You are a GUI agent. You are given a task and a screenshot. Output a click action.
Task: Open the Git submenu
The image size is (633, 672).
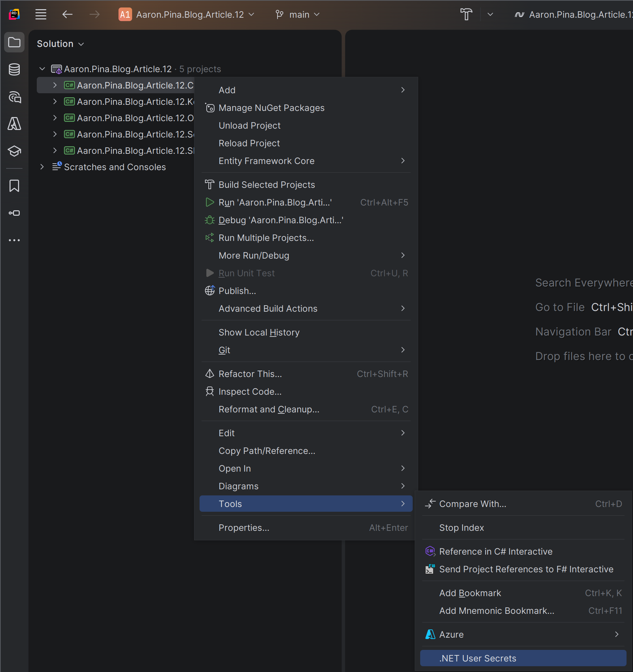(x=306, y=350)
